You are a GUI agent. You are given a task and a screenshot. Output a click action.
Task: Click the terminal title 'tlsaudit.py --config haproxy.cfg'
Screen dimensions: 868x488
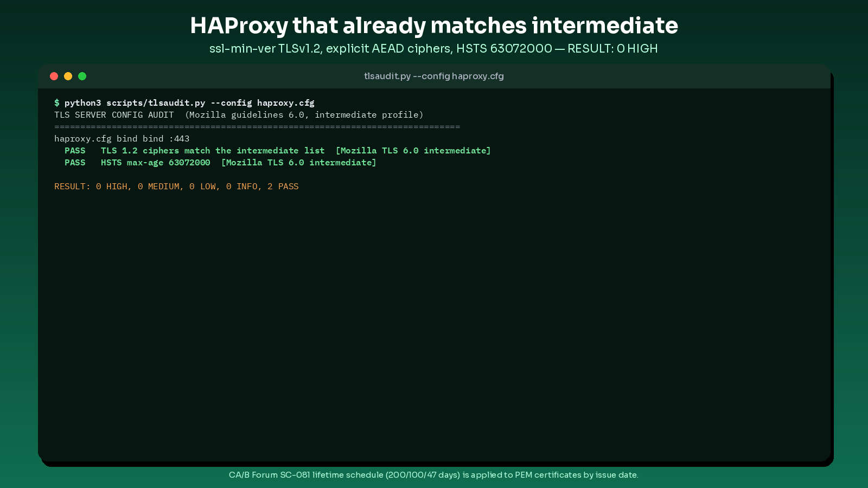coord(434,76)
